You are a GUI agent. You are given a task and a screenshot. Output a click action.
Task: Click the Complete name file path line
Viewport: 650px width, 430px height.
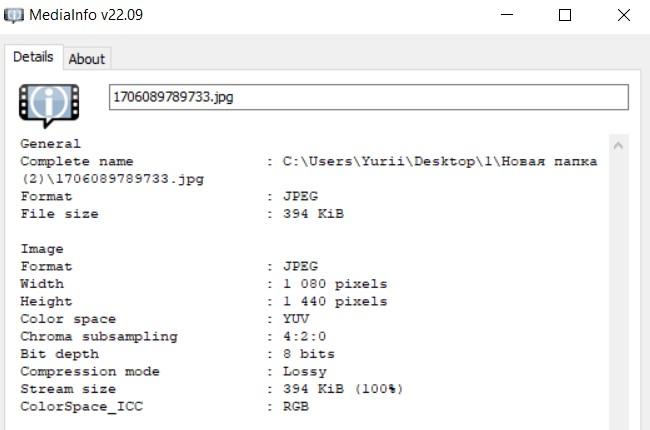pos(310,162)
